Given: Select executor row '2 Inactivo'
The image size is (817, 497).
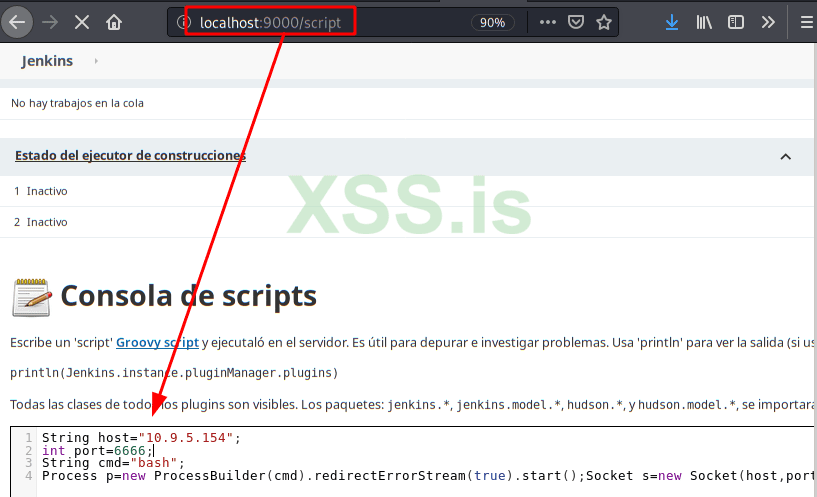Looking at the screenshot, I should pos(406,222).
